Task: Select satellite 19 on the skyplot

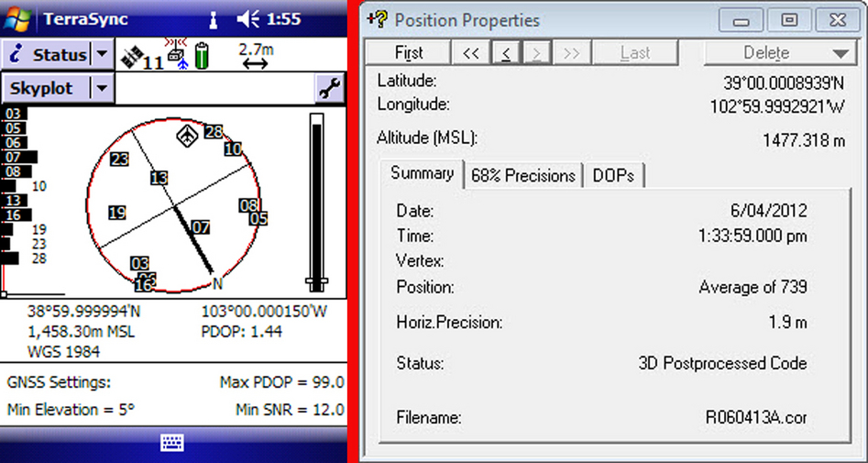Action: click(117, 213)
